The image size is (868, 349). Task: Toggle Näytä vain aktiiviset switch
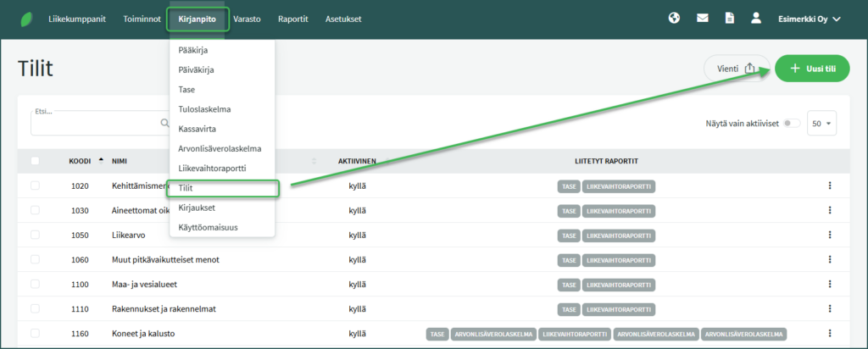(x=792, y=124)
